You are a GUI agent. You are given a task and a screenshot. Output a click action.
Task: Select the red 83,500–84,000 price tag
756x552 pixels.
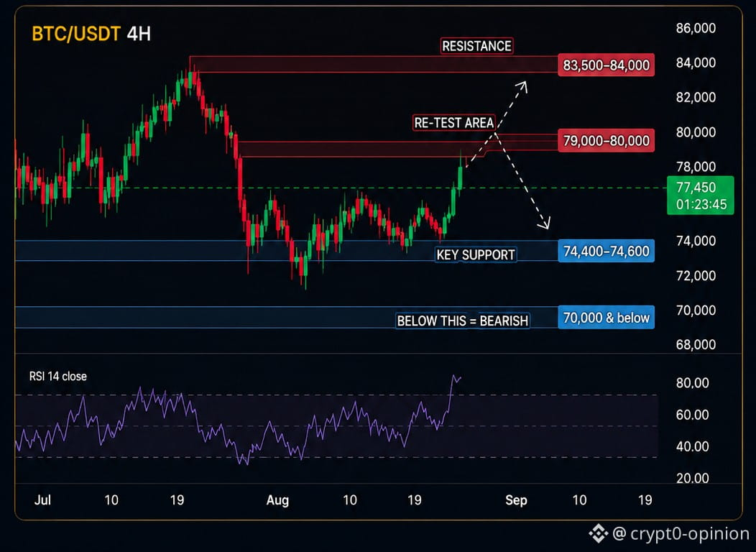tap(606, 65)
